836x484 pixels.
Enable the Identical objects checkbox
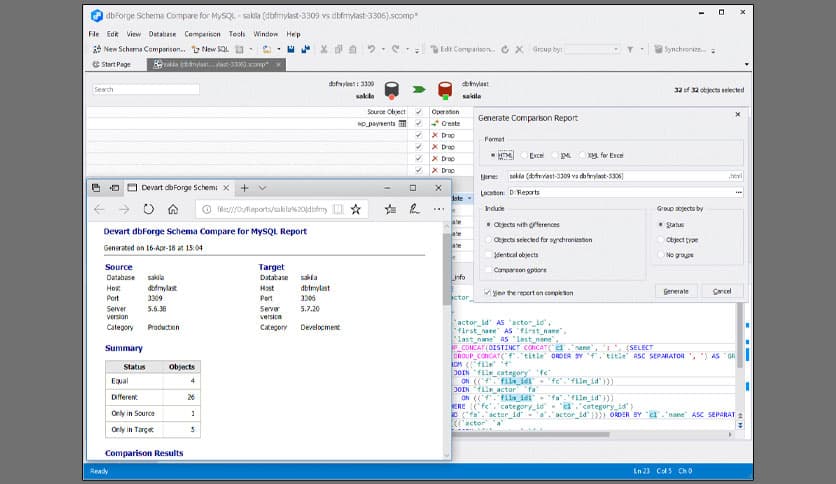click(x=488, y=255)
